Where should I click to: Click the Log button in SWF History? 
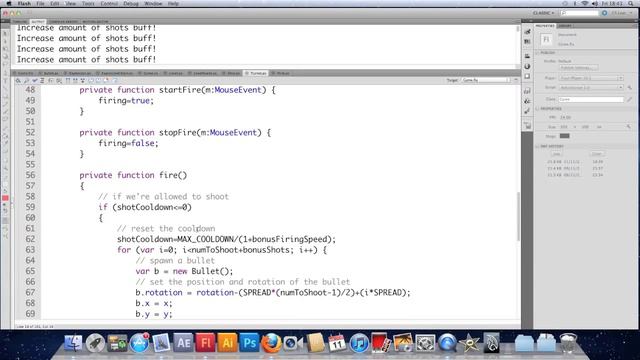pos(556,154)
